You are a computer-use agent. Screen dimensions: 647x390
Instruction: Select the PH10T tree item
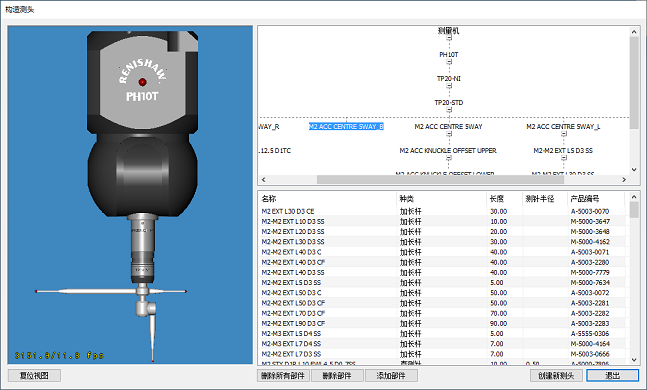[449, 54]
